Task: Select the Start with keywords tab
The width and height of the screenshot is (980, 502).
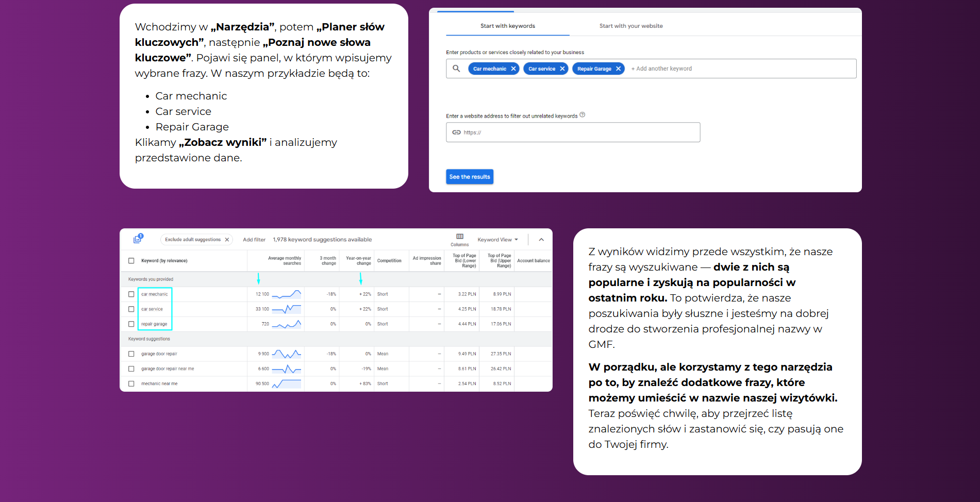Action: [507, 26]
